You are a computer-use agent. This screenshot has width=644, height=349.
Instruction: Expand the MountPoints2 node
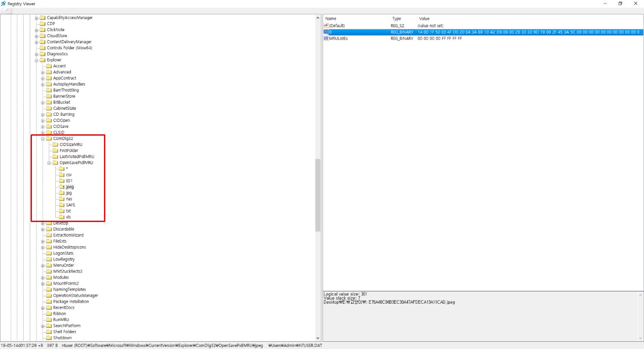43,284
